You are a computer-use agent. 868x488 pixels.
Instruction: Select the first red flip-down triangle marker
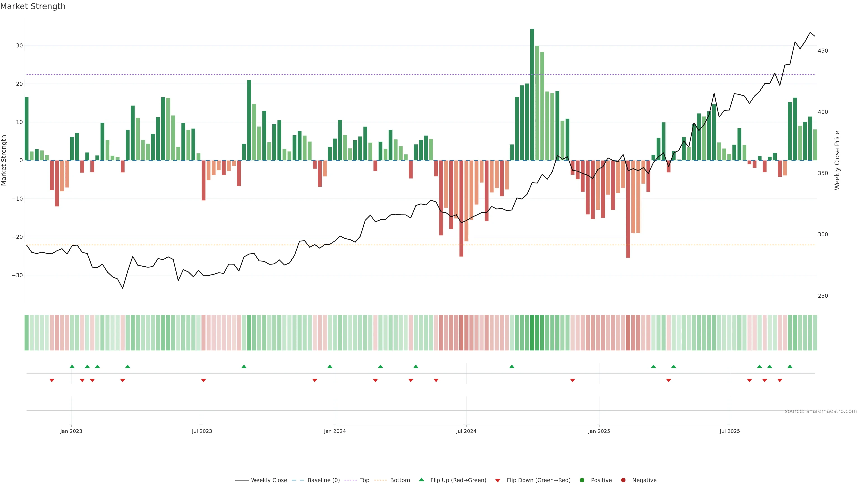click(52, 380)
